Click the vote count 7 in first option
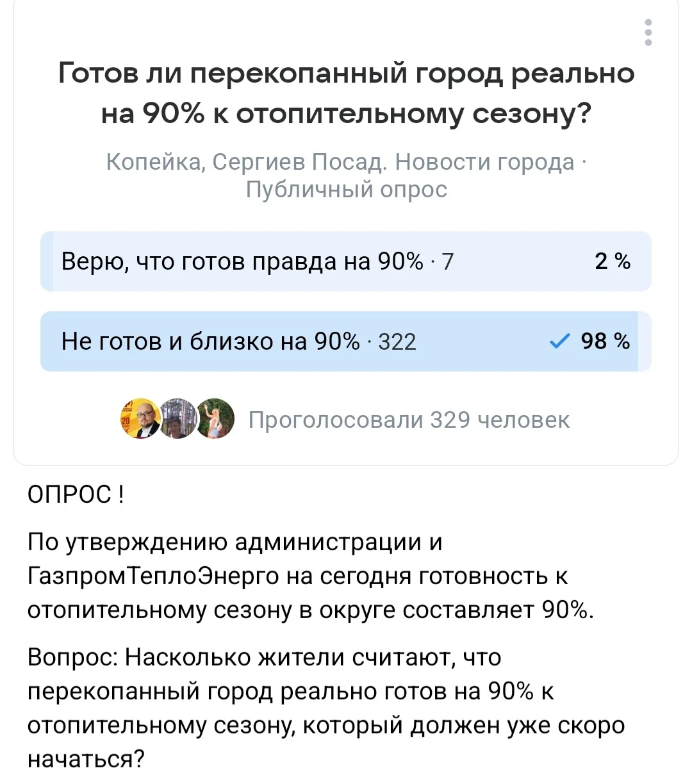This screenshot has width=692, height=784. pyautogui.click(x=447, y=262)
